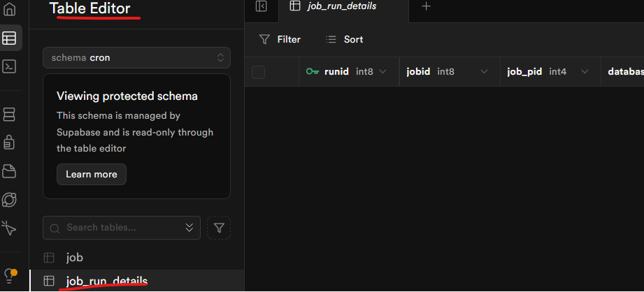Open the SQL Editor terminal icon

pyautogui.click(x=10, y=67)
